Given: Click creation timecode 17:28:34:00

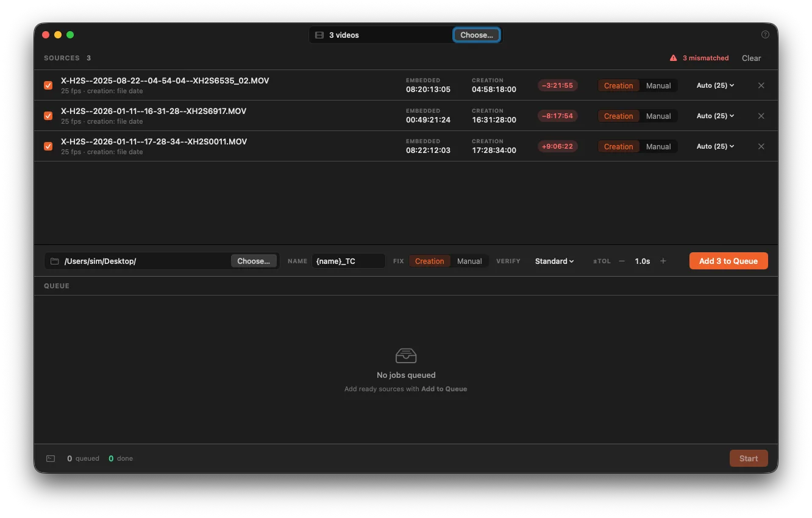Looking at the screenshot, I should (x=494, y=151).
